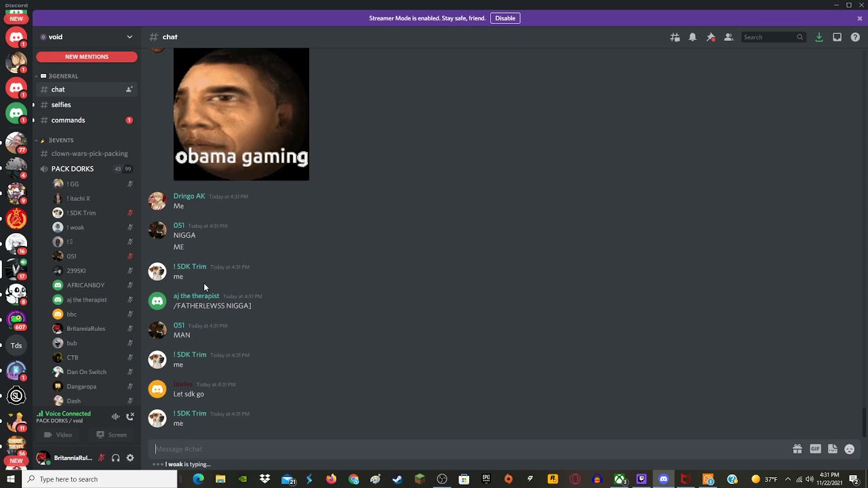Image resolution: width=868 pixels, height=488 pixels.
Task: Open the GIF picker
Action: tap(815, 449)
